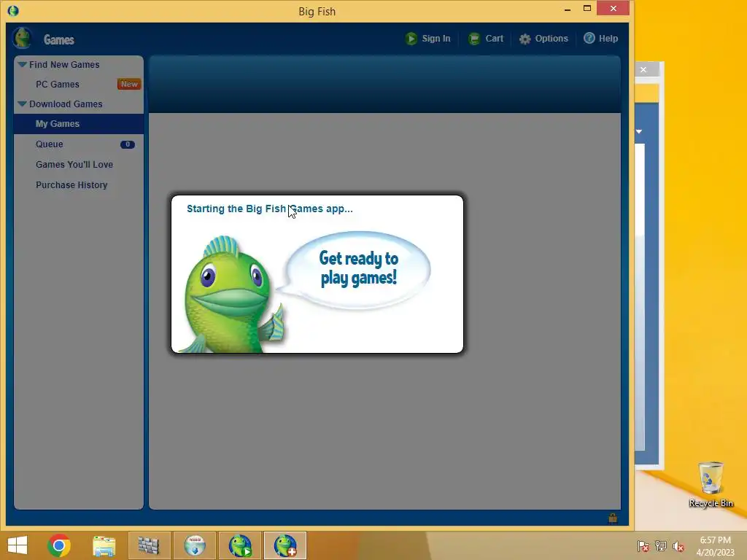The image size is (747, 560).
Task: Click the Options gear icon
Action: [525, 39]
